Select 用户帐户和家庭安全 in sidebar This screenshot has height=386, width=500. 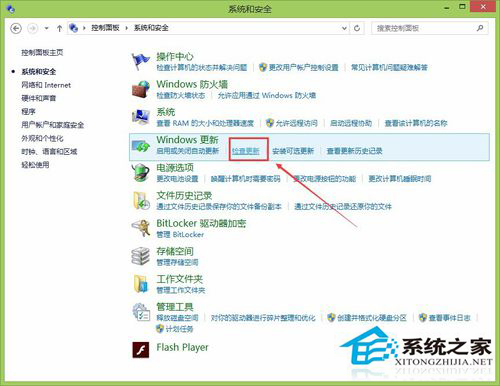(53, 125)
